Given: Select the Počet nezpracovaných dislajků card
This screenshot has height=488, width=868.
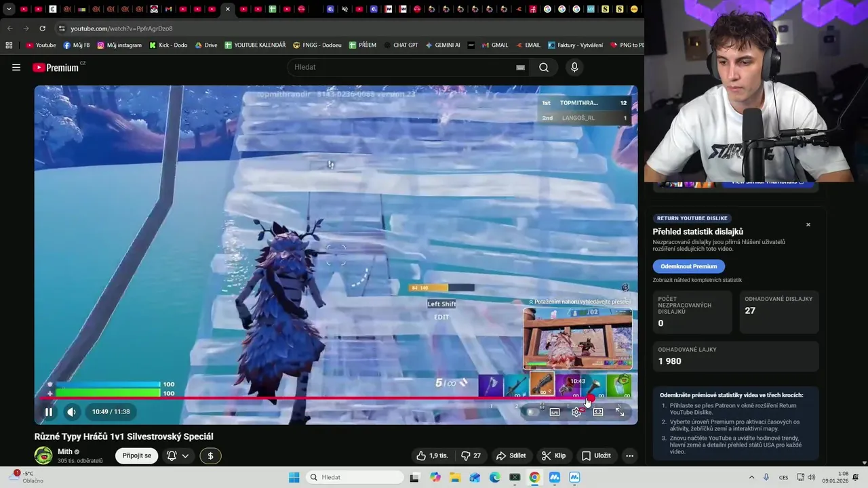Looking at the screenshot, I should [692, 312].
